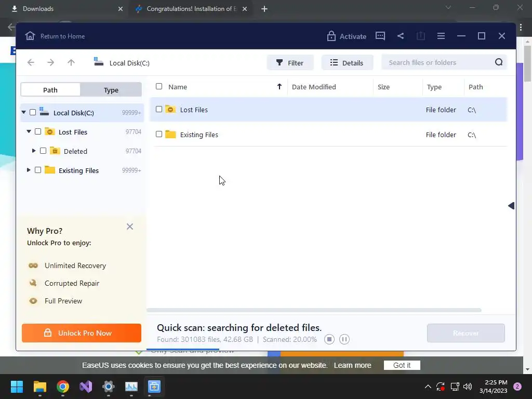This screenshot has width=532, height=399.
Task: Open Visual Studio from the taskbar
Action: pyautogui.click(x=86, y=387)
